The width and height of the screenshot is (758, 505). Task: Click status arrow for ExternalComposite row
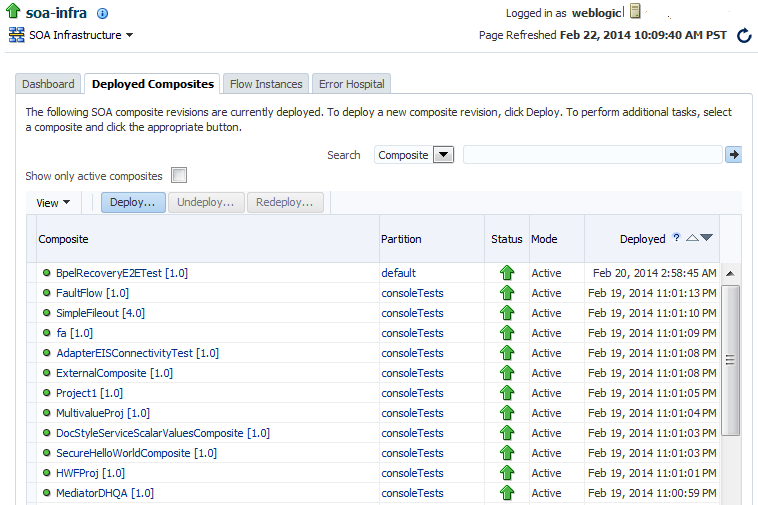pos(507,373)
